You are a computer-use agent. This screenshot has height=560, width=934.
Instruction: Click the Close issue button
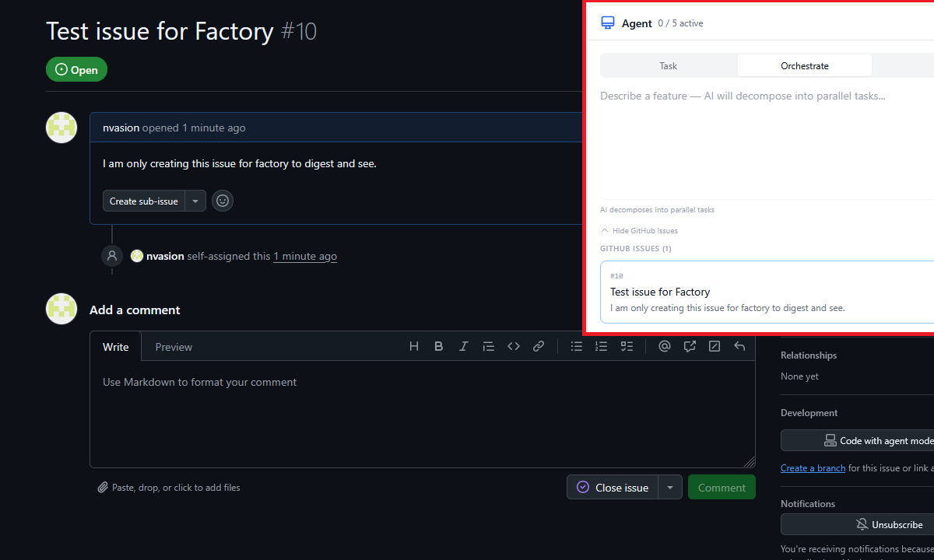tap(613, 488)
